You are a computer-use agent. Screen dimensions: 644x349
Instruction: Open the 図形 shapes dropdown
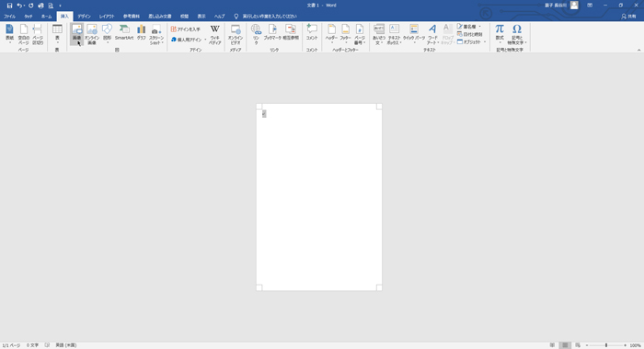[108, 34]
